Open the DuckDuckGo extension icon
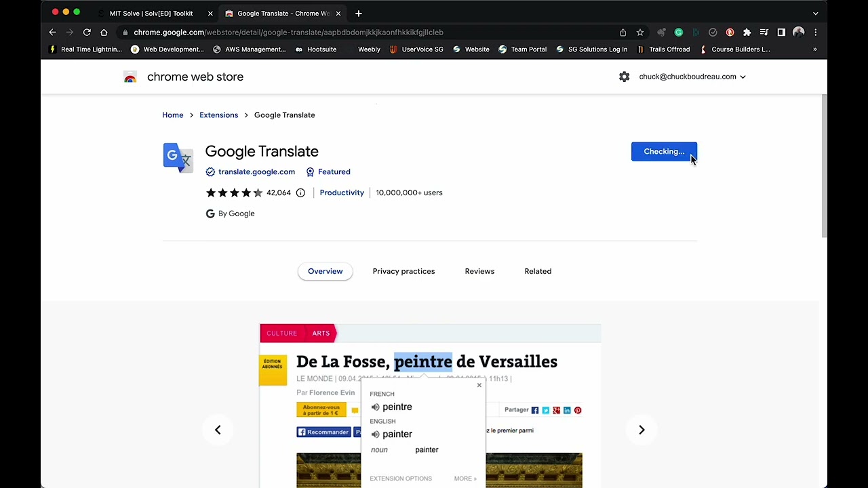 click(730, 32)
